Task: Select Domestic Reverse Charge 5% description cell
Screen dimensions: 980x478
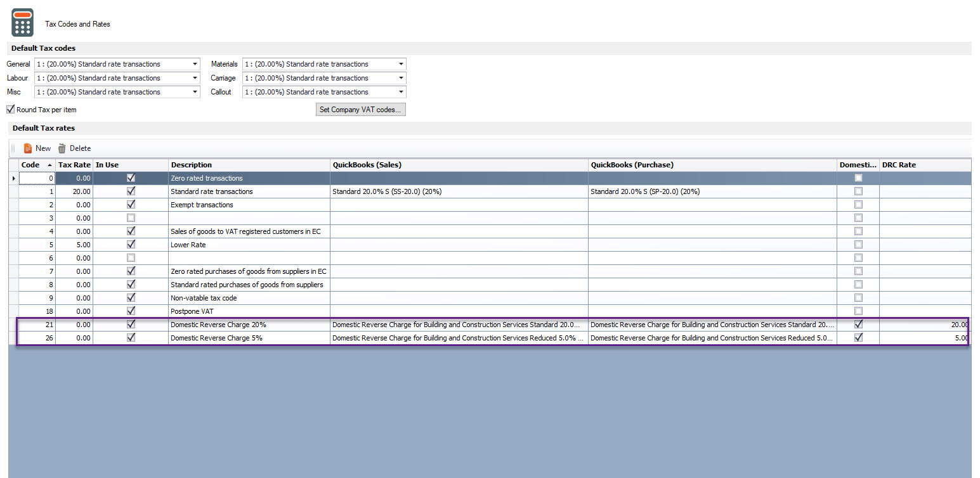Action: 249,338
